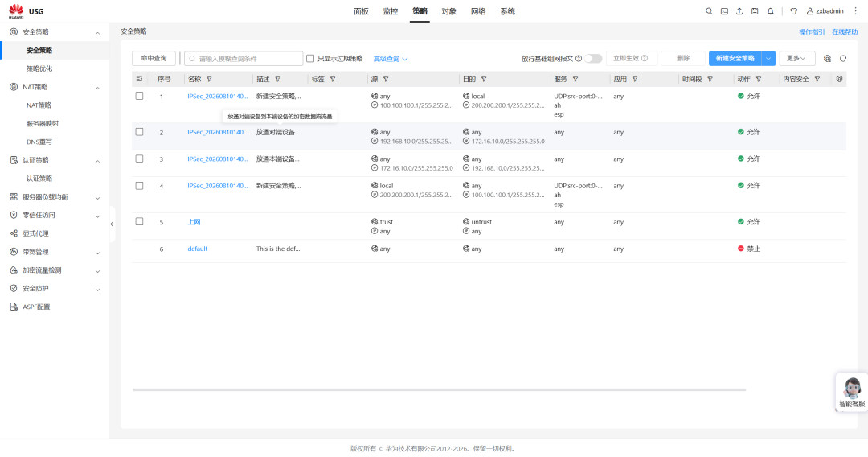Open the CLI console icon

click(724, 11)
